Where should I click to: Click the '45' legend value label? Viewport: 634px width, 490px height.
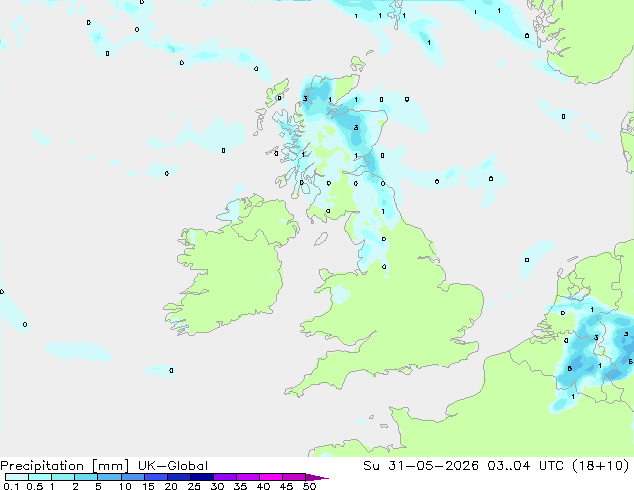tap(286, 486)
